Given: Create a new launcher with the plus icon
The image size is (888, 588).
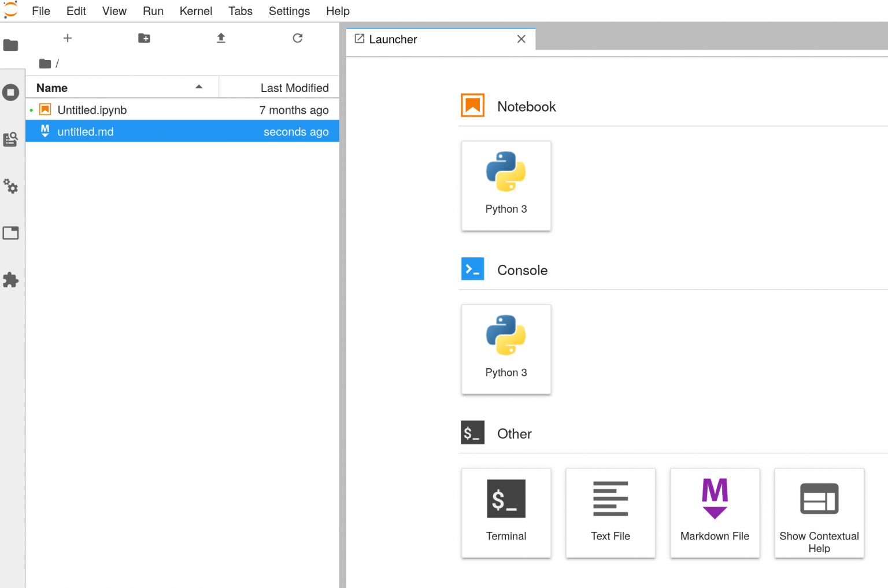Looking at the screenshot, I should tap(68, 38).
